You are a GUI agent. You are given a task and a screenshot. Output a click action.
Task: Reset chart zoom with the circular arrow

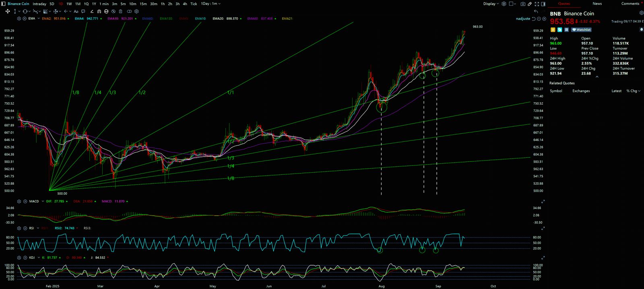[534, 19]
